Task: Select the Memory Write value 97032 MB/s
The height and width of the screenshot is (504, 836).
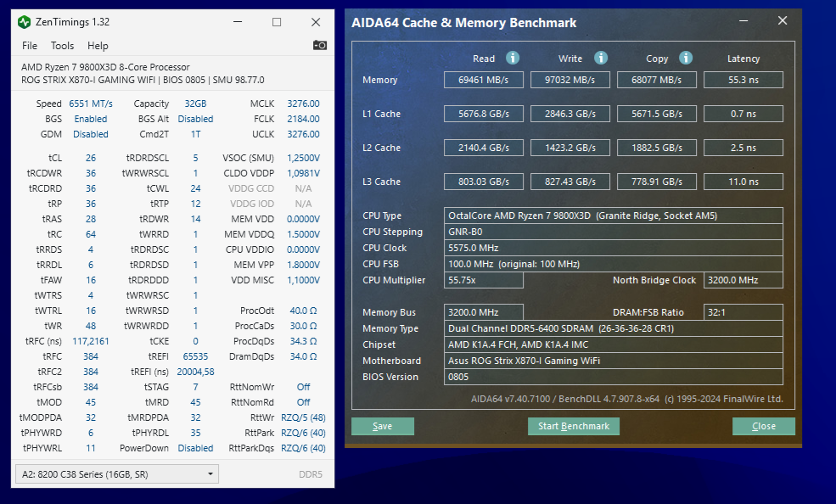Action: [570, 80]
